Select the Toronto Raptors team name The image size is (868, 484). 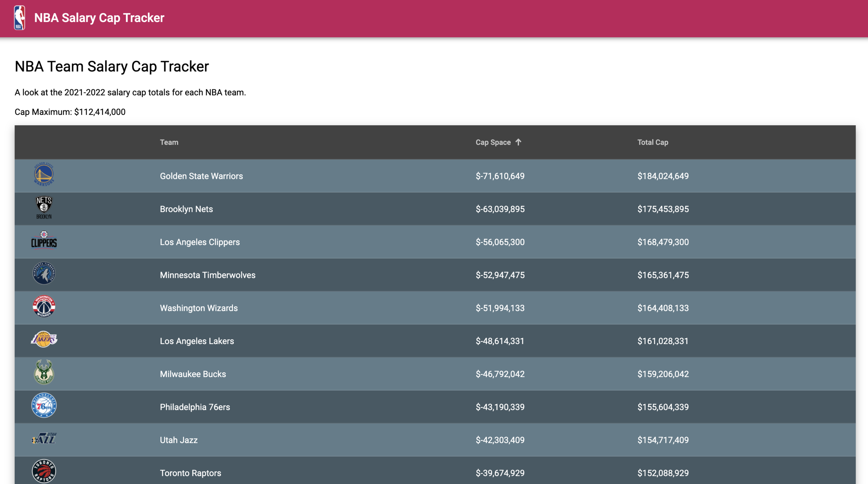[190, 473]
